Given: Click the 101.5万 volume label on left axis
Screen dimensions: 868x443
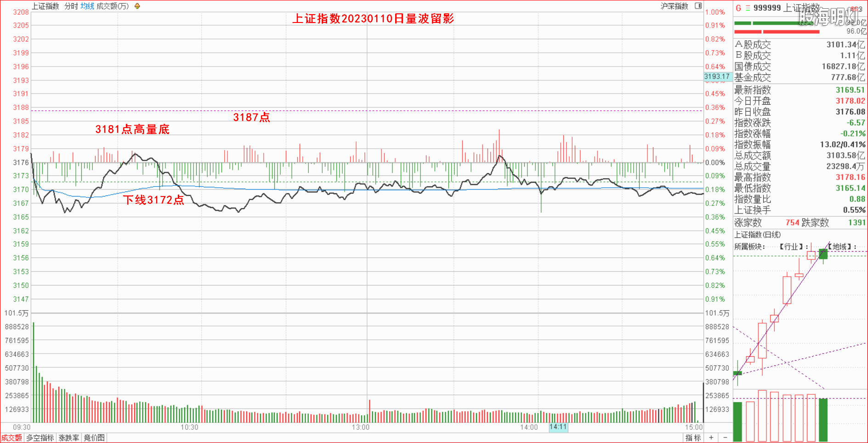Looking at the screenshot, I should (17, 313).
